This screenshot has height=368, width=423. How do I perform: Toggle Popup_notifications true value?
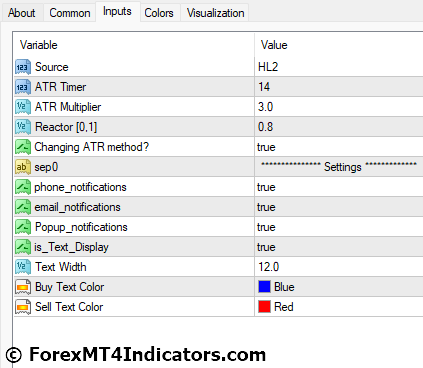[x=266, y=227]
